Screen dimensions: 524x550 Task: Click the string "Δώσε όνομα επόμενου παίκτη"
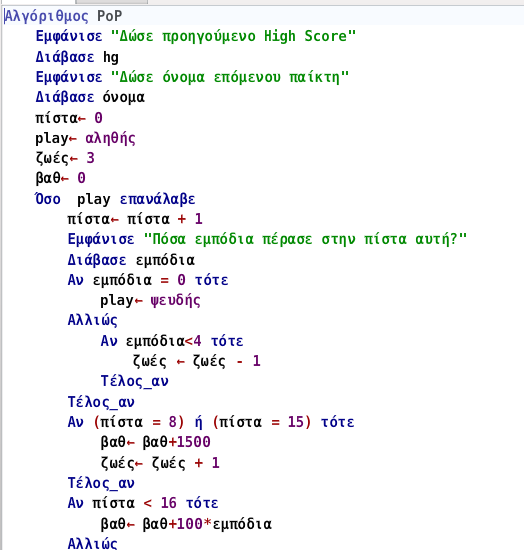pyautogui.click(x=230, y=77)
